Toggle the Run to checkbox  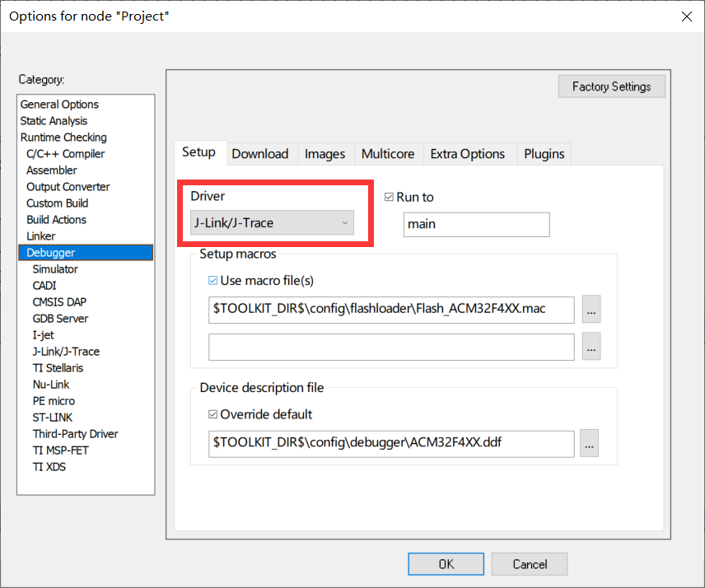pyautogui.click(x=390, y=198)
